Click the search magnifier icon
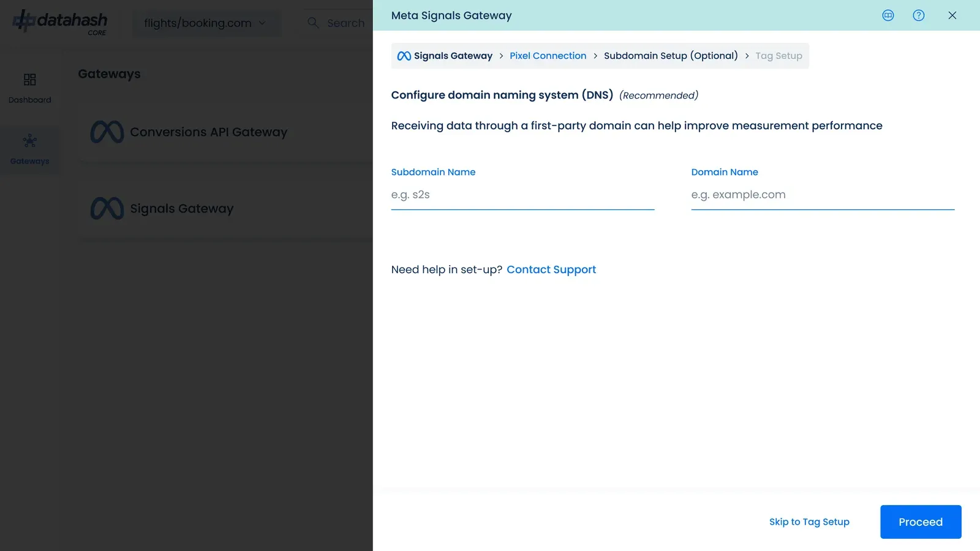The image size is (980, 551). [x=313, y=23]
